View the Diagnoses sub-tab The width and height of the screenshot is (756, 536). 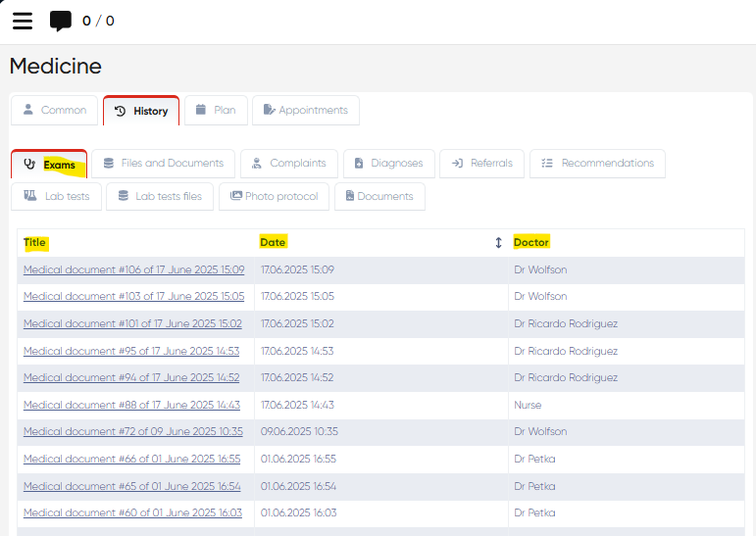(387, 164)
